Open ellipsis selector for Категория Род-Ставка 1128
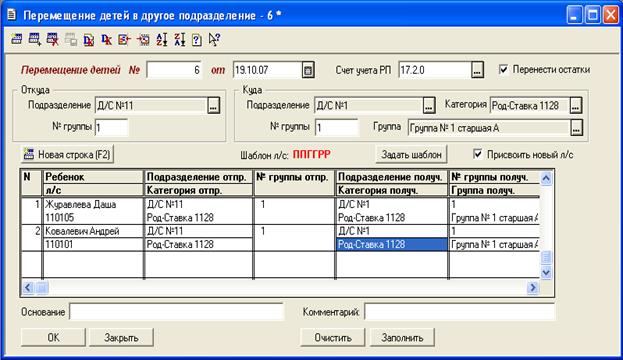This screenshot has width=623, height=360. pyautogui.click(x=576, y=106)
